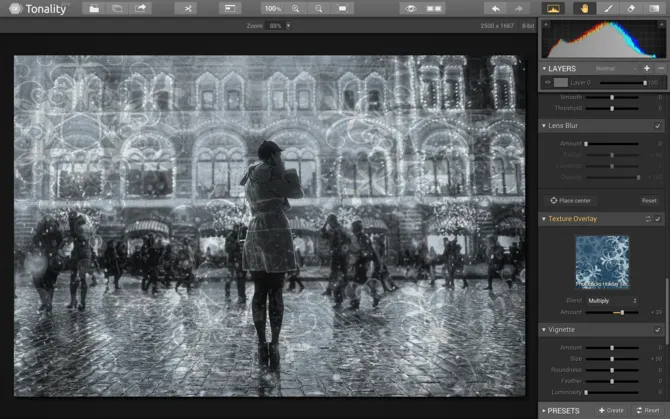This screenshot has height=419, width=670.
Task: Select the Crop tool icon
Action: click(x=186, y=8)
